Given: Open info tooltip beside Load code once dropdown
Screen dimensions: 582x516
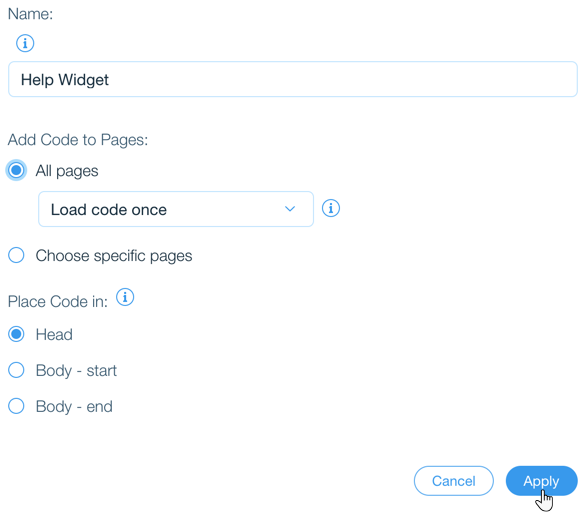Looking at the screenshot, I should (330, 208).
